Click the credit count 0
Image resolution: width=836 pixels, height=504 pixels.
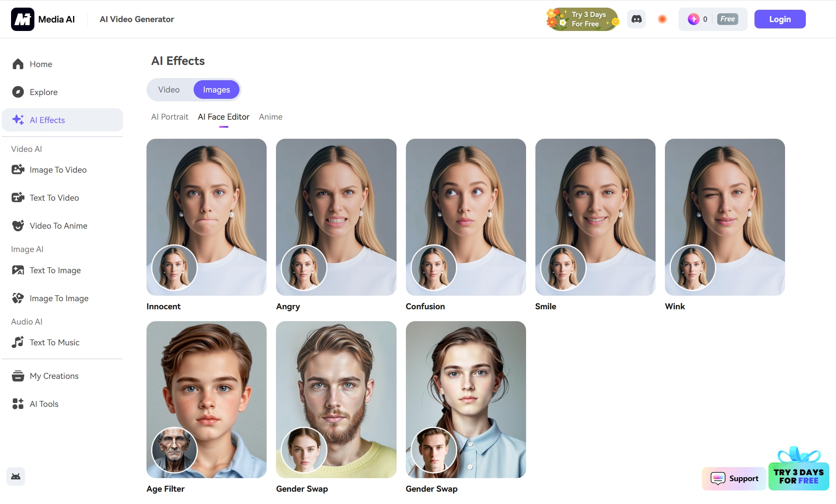705,19
